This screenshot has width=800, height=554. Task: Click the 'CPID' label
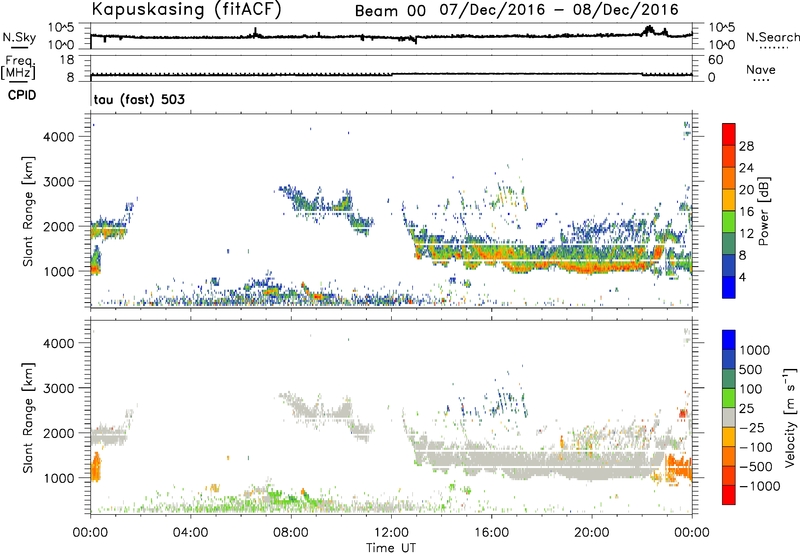pyautogui.click(x=22, y=95)
